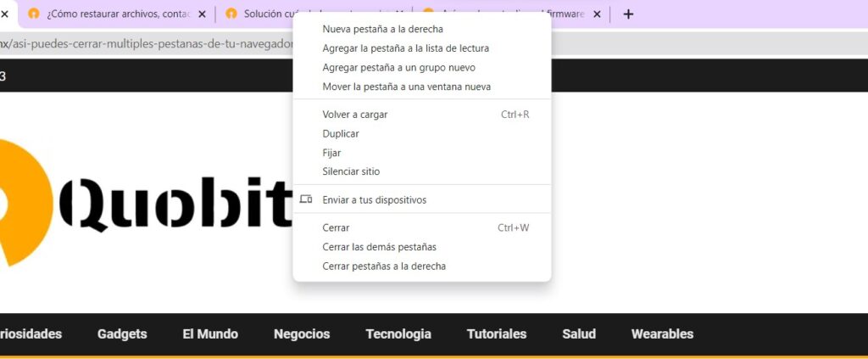
Task: Open the Gadgets section
Action: 122,334
